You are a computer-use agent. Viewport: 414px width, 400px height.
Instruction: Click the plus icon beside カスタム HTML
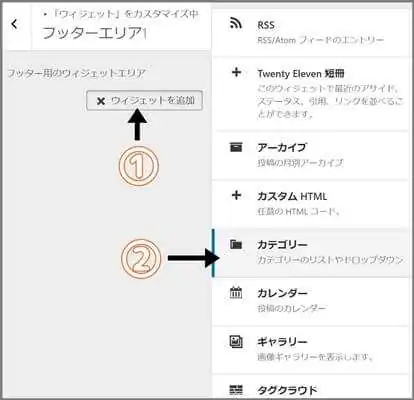tap(236, 195)
